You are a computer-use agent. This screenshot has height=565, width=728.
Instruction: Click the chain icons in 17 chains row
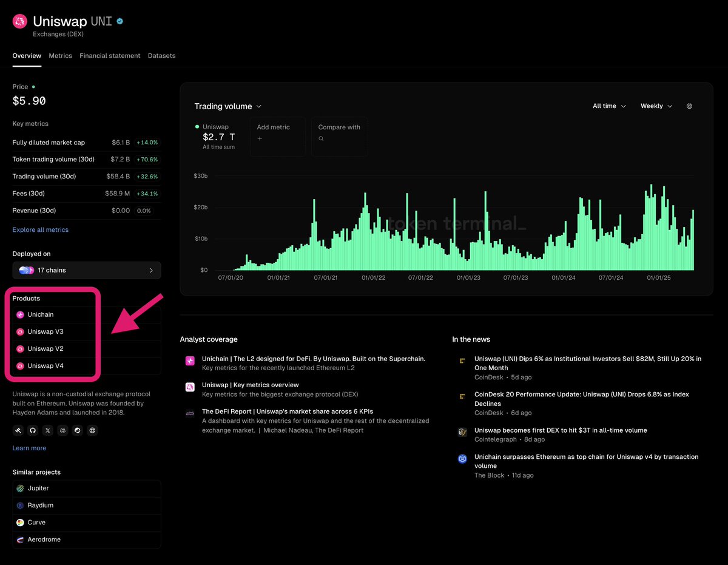pos(27,270)
